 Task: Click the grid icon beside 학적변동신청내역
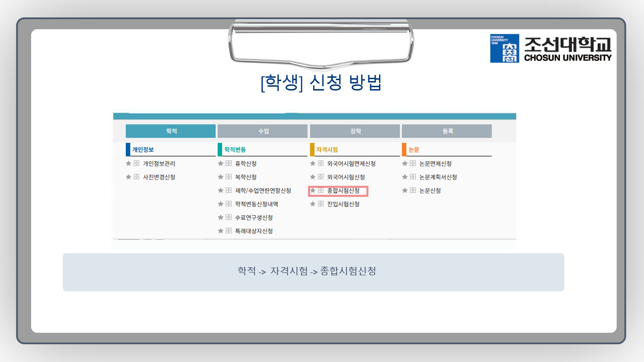coord(229,204)
